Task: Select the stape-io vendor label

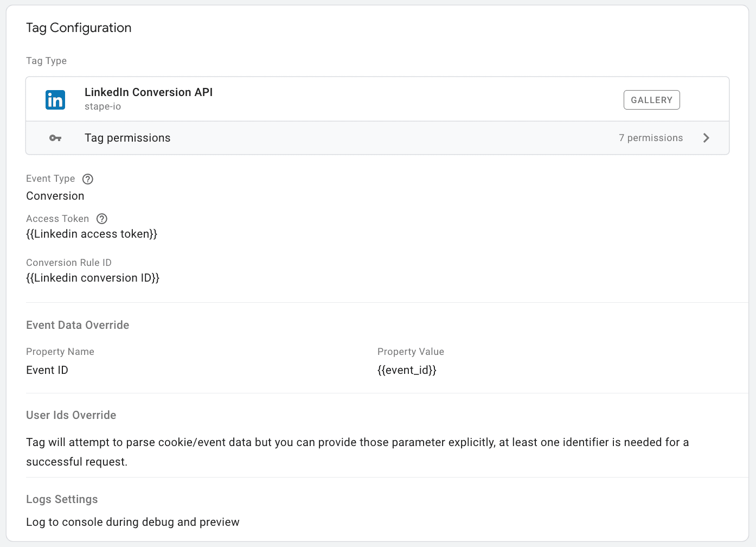Action: [x=102, y=106]
